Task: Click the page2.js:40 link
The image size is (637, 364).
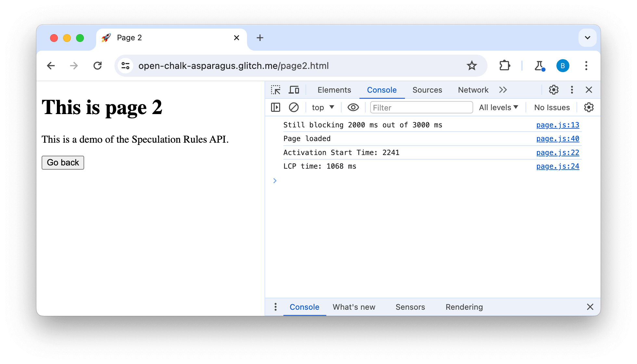Action: [558, 139]
